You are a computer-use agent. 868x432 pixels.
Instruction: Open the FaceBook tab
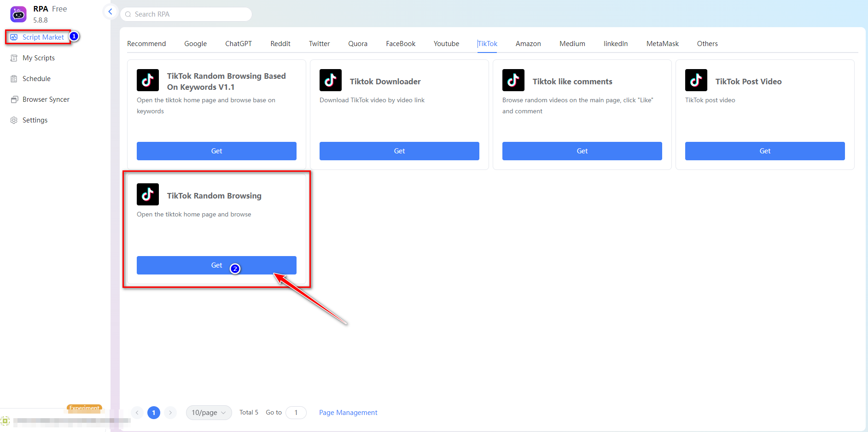pyautogui.click(x=401, y=44)
